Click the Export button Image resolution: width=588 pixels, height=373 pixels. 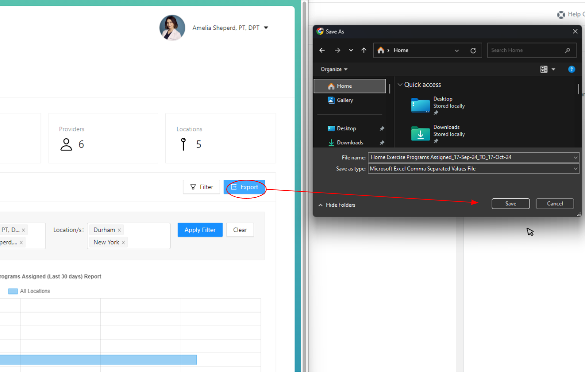244,187
